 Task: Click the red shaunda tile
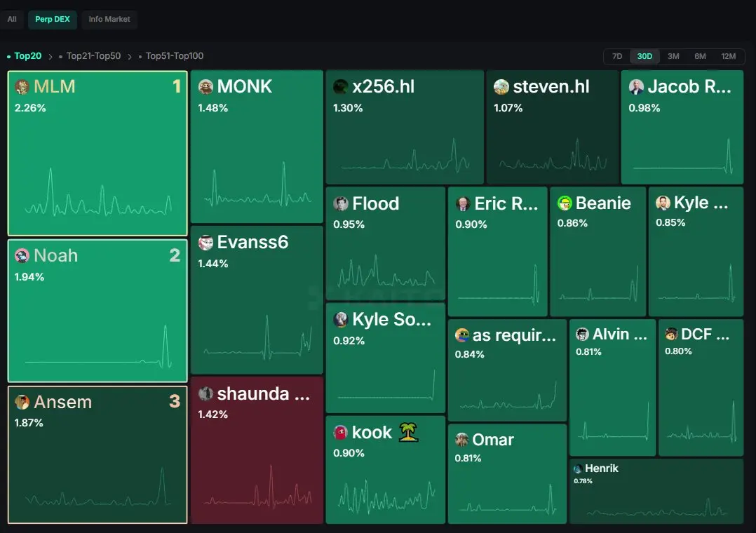(x=257, y=450)
